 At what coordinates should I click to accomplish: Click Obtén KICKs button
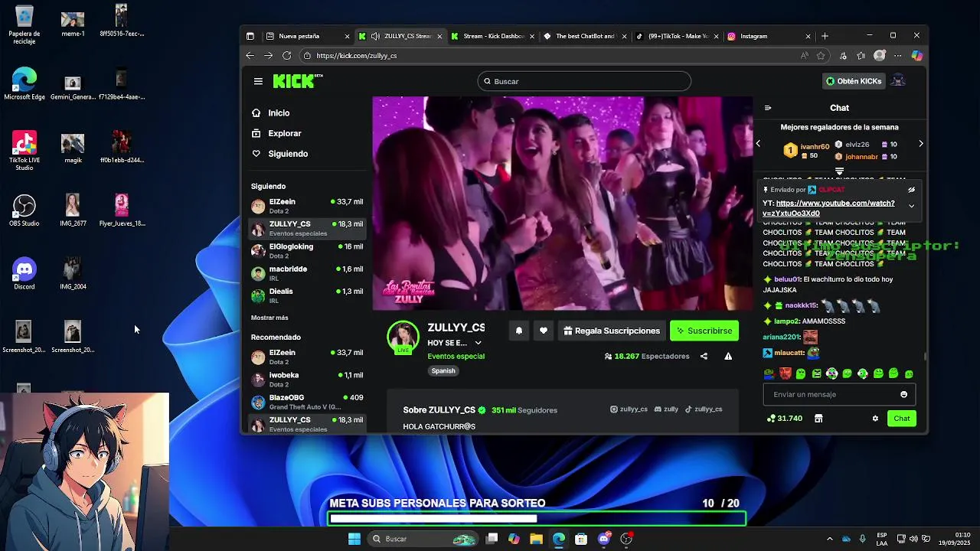[x=853, y=81]
